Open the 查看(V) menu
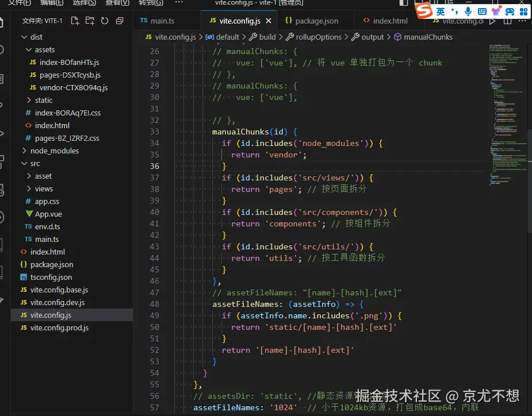Image resolution: width=532 pixels, height=416 pixels. (117, 3)
